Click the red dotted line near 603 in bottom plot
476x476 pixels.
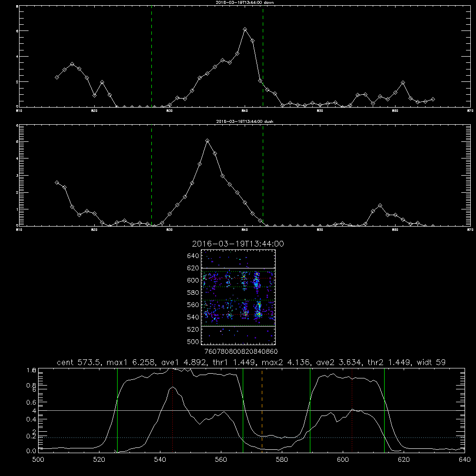[352, 410]
